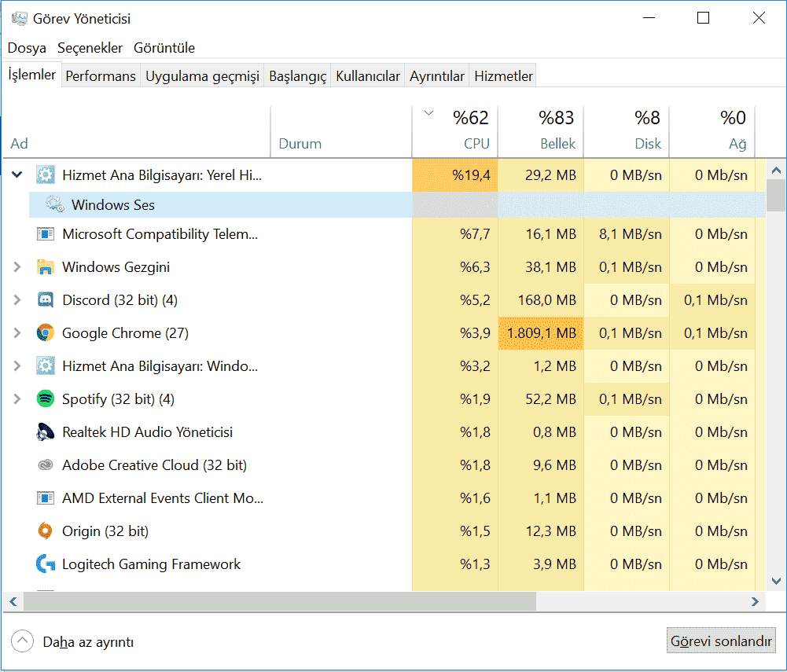Image resolution: width=787 pixels, height=672 pixels.
Task: Maximize the Görev Yöneticisi window
Action: point(703,18)
